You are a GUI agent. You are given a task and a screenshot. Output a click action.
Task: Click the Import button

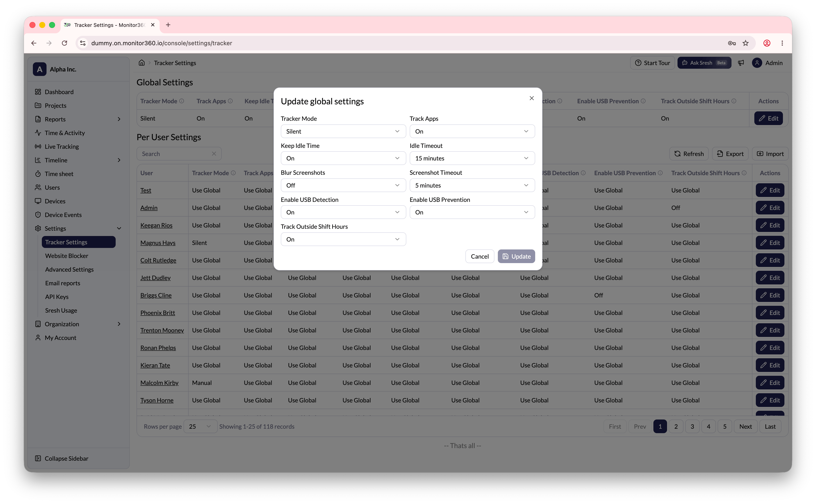770,154
